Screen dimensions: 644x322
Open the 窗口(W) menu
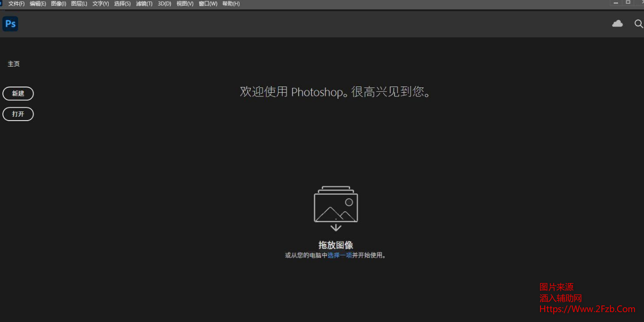click(208, 4)
